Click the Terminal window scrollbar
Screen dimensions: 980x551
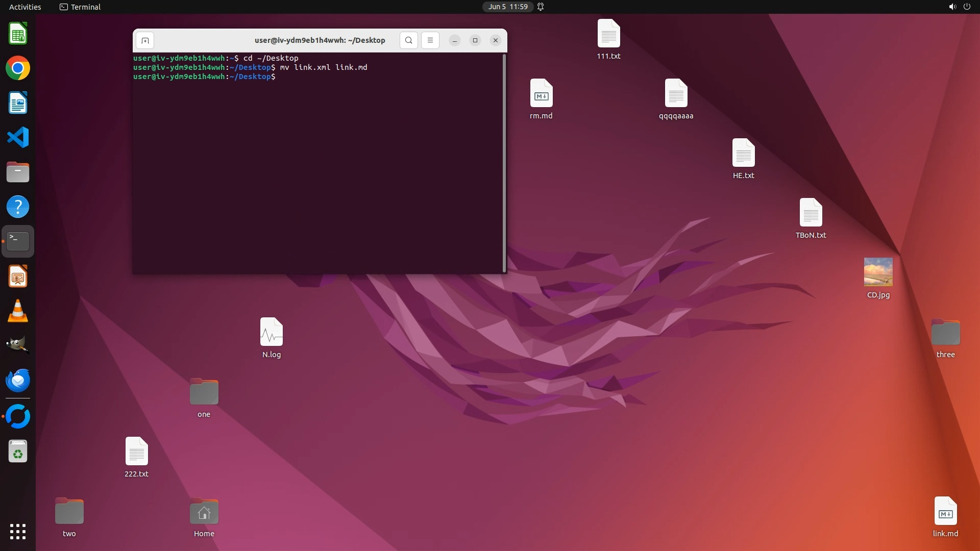point(504,163)
